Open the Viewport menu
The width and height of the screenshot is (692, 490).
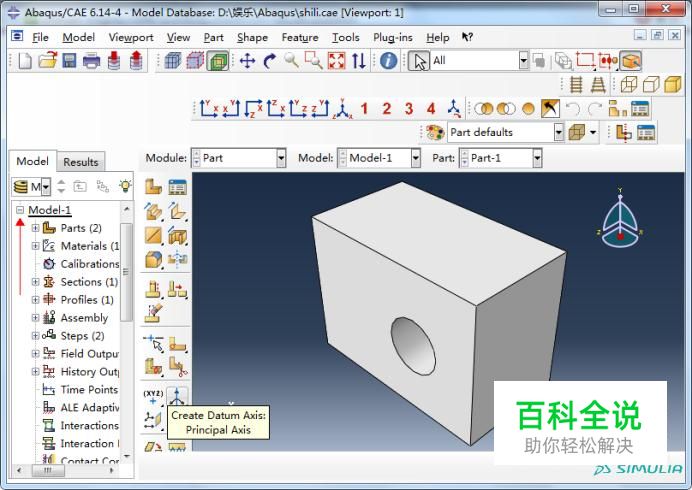click(131, 38)
